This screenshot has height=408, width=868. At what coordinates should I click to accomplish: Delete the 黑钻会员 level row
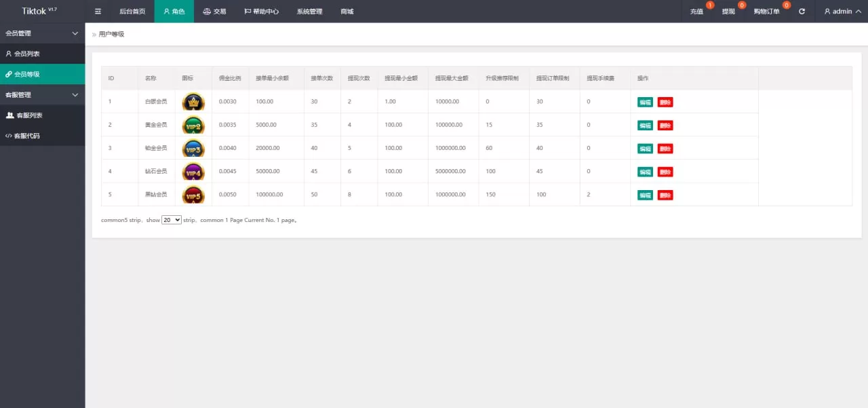click(665, 195)
